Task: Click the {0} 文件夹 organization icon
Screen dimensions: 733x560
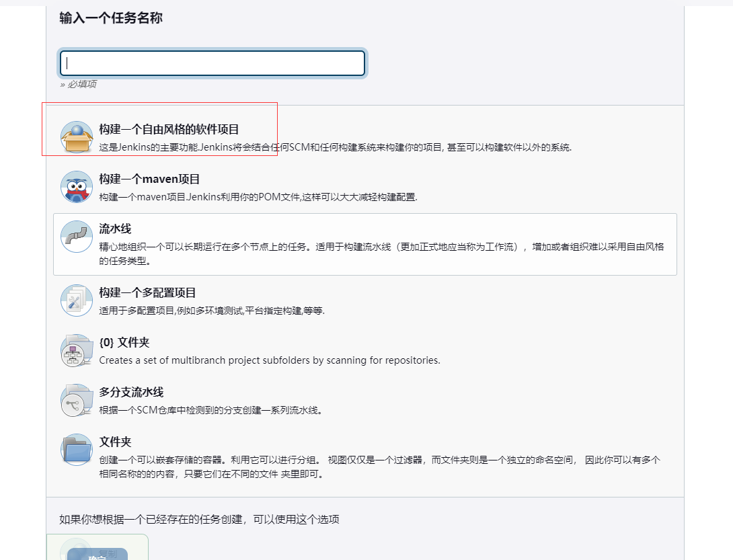Action: tap(77, 350)
